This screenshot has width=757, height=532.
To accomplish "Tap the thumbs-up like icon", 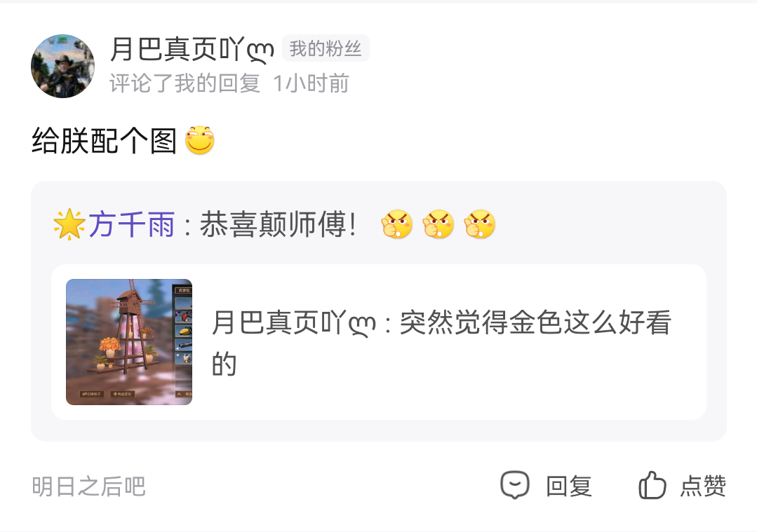I will 652,485.
